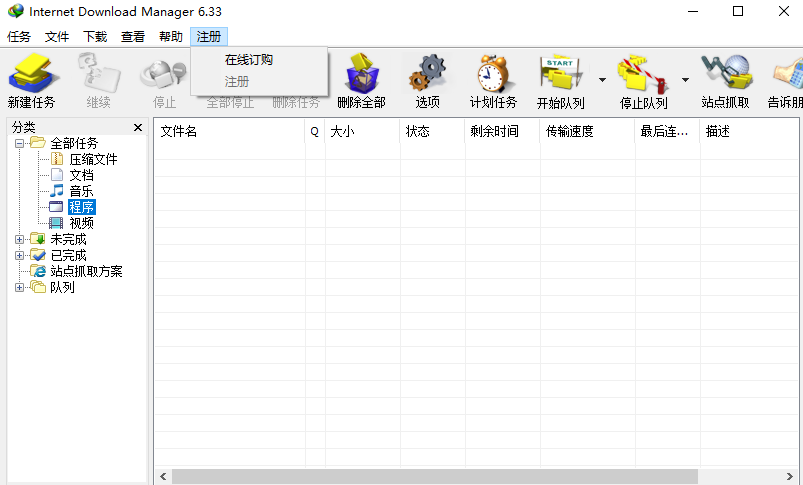The height and width of the screenshot is (485, 803).
Task: Select the highlighted 程序 label
Action: click(81, 207)
